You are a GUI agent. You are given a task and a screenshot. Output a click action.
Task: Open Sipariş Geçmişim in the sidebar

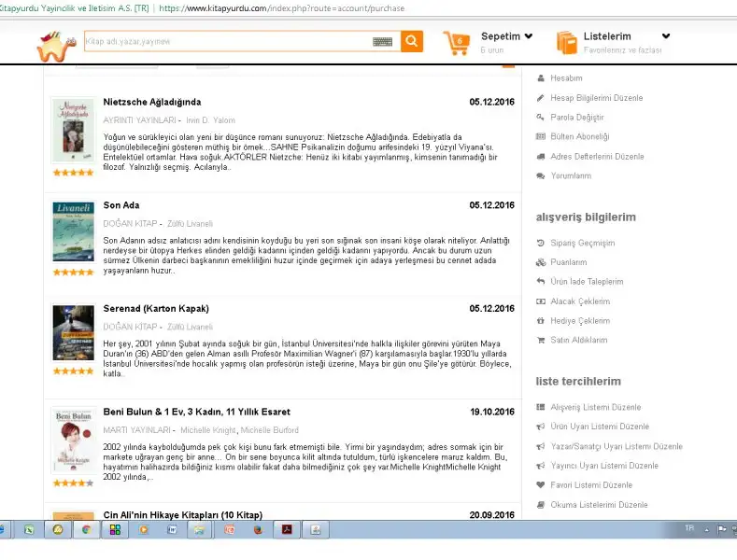(582, 243)
